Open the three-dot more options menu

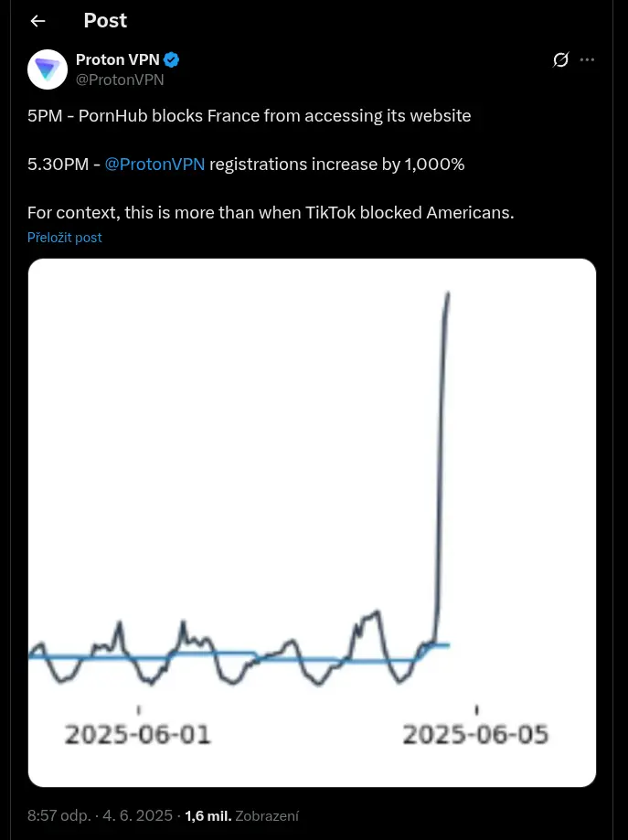(x=587, y=59)
